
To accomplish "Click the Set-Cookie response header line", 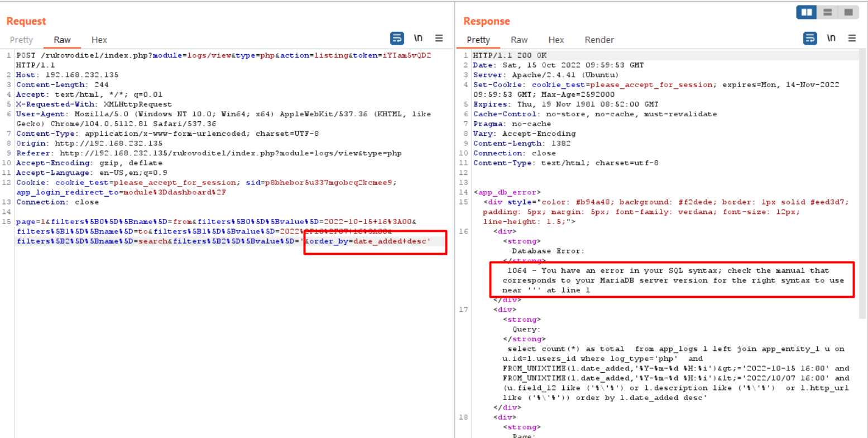I will (656, 89).
